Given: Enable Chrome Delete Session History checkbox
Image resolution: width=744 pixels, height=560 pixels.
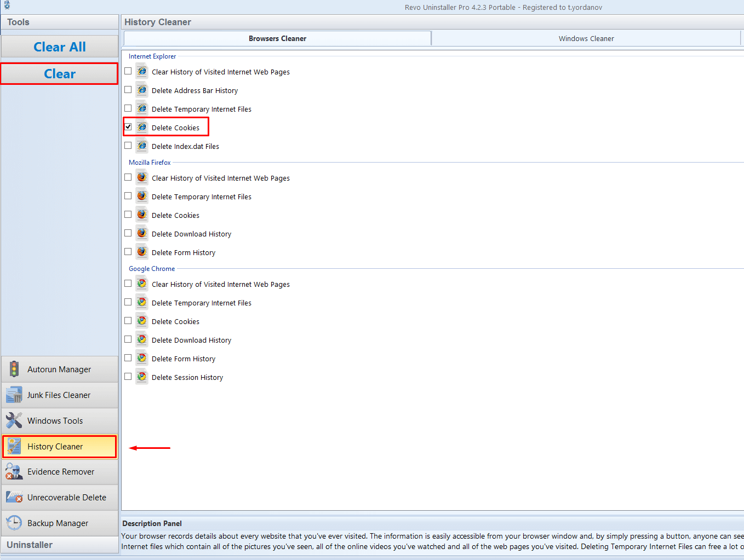Looking at the screenshot, I should (128, 377).
